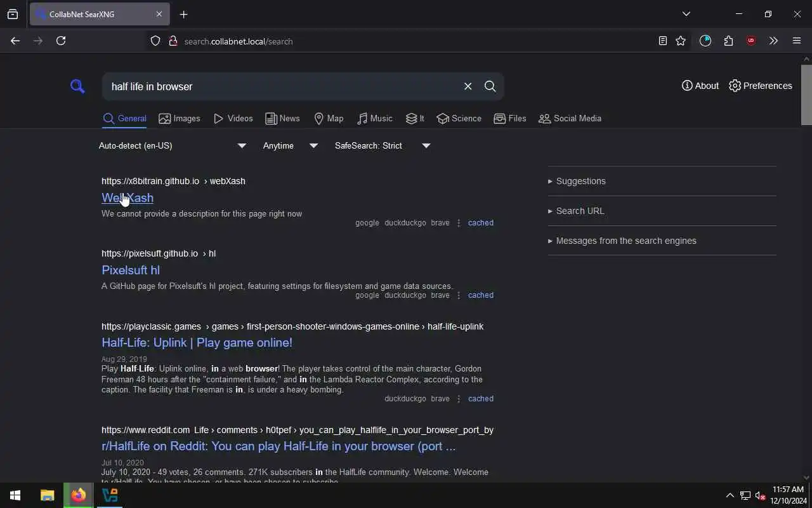Screen dimensions: 812x508
Task: Click the Firefox taskbar icon
Action: click(79, 495)
